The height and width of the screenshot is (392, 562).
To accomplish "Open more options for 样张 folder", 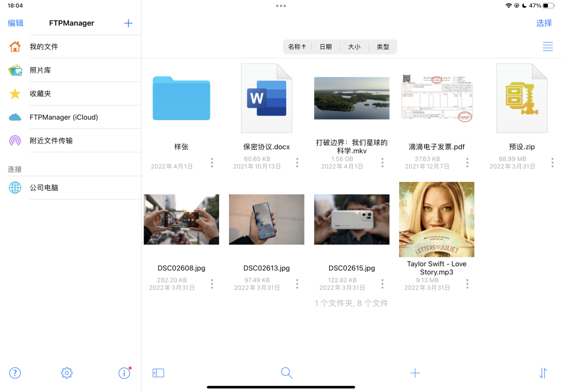I will click(212, 163).
